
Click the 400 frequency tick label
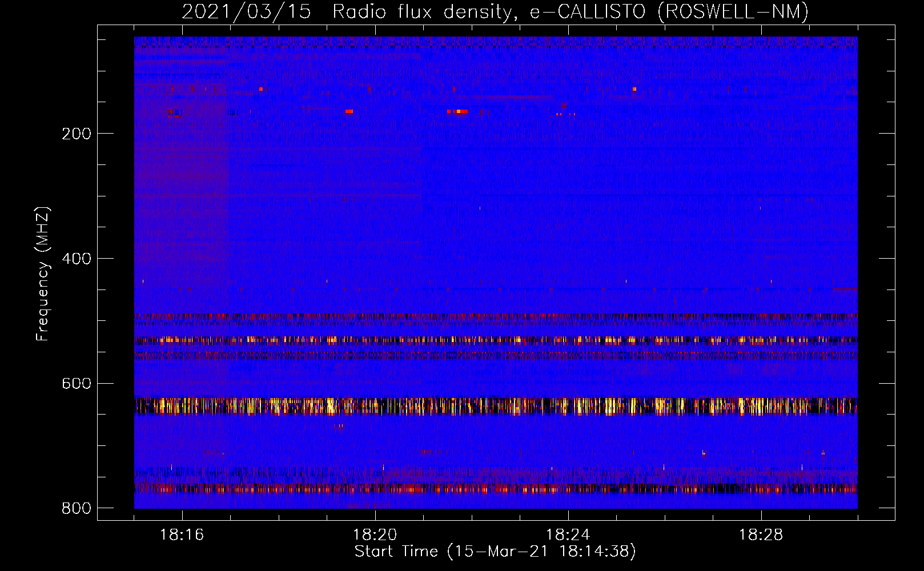(77, 259)
